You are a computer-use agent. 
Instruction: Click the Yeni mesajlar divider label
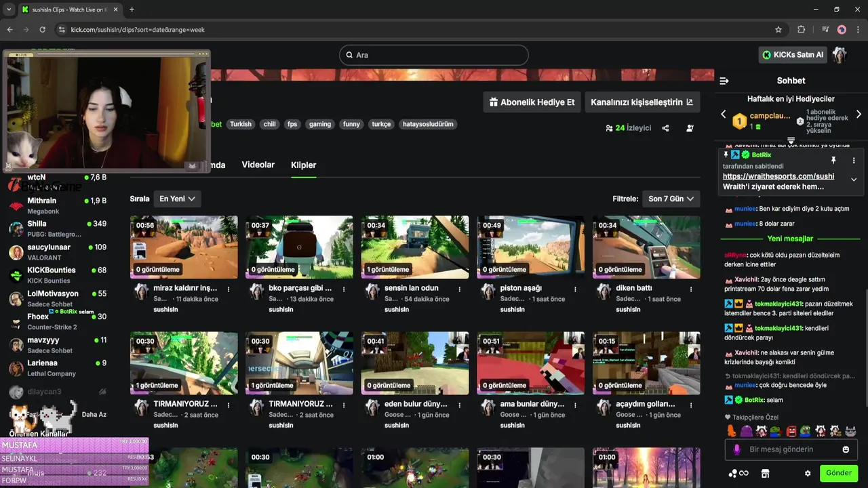[x=790, y=239]
